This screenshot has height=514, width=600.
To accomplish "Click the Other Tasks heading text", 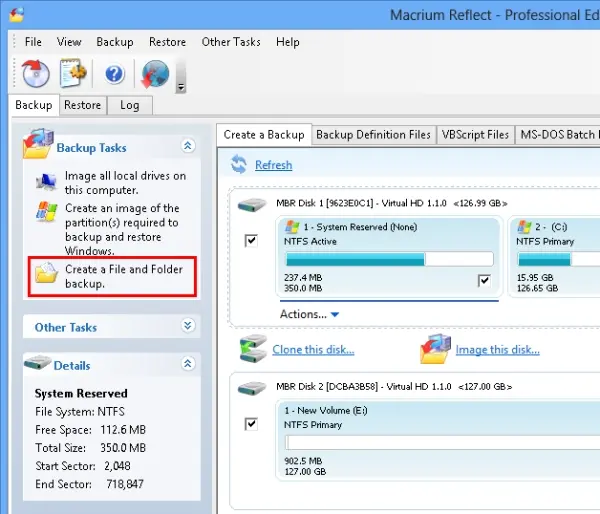I will click(66, 328).
